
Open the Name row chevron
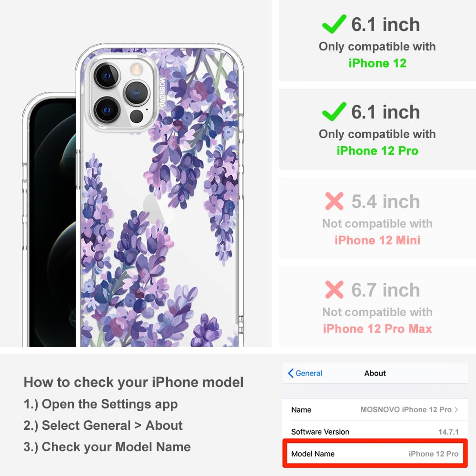pyautogui.click(x=456, y=410)
